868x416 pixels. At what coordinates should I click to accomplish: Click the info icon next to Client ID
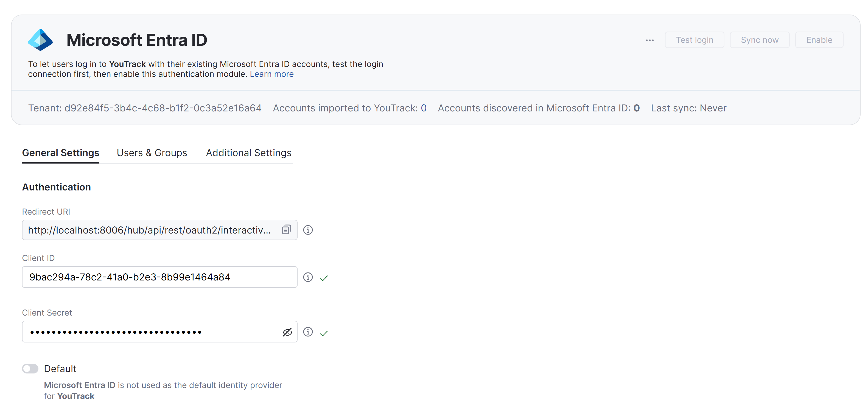(x=308, y=277)
